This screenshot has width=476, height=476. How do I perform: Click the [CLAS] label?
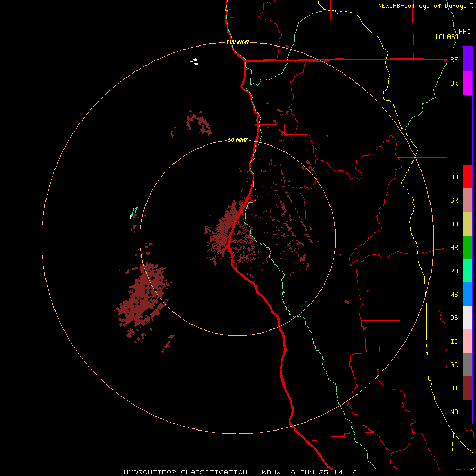[447, 36]
